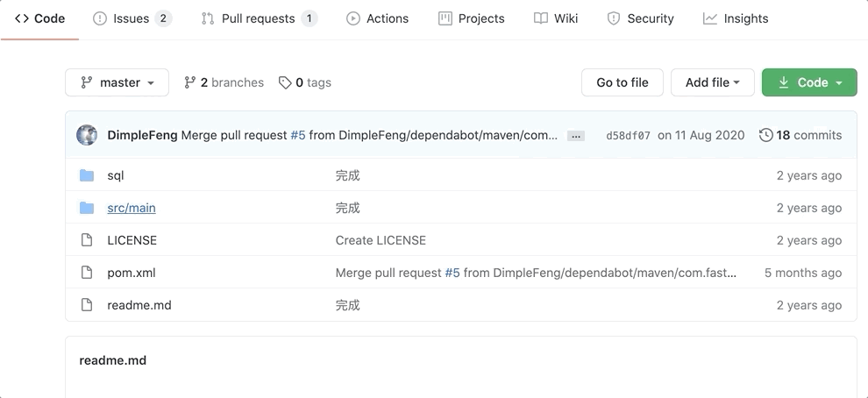Viewport: 868px width, 398px height.
Task: Click the pom.xml file icon
Action: pos(87,273)
